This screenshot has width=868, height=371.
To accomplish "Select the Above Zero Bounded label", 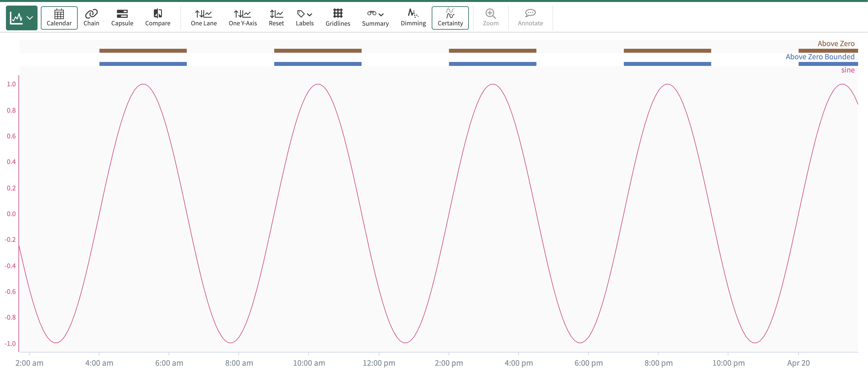I will (x=820, y=57).
